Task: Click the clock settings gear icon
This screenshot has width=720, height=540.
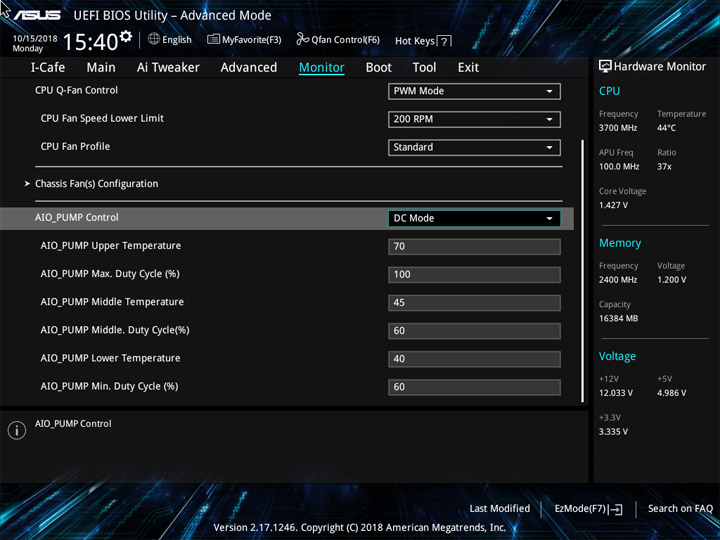Action: [126, 36]
